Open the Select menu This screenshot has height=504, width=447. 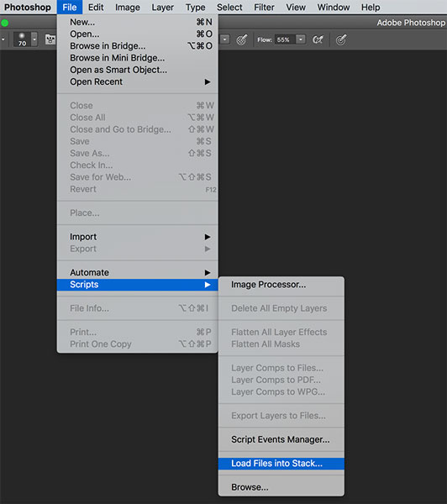[x=229, y=7]
